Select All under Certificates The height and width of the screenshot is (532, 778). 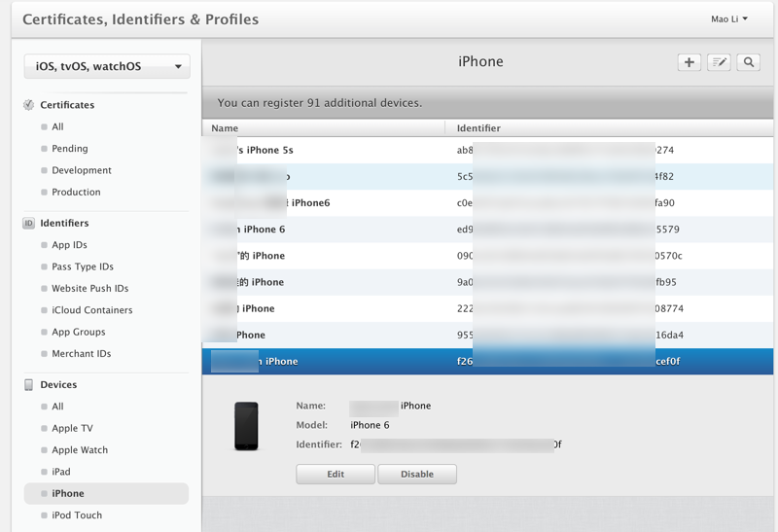[x=57, y=126]
